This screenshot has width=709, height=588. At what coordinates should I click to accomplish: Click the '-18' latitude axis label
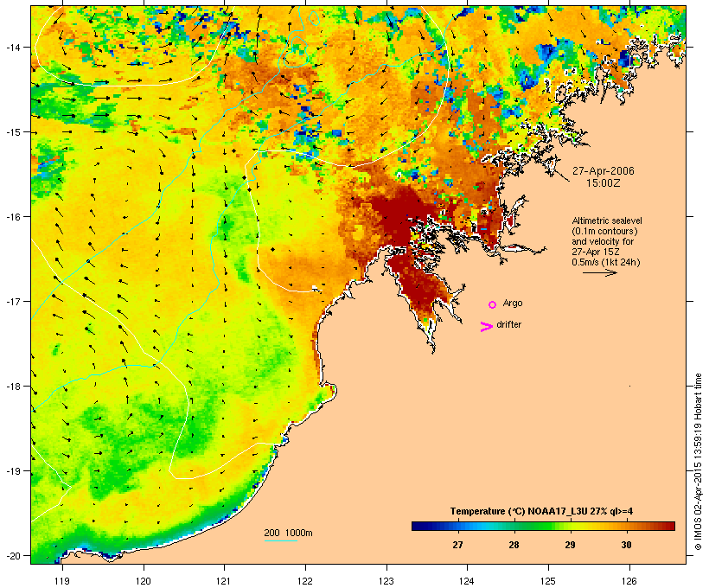[13, 387]
